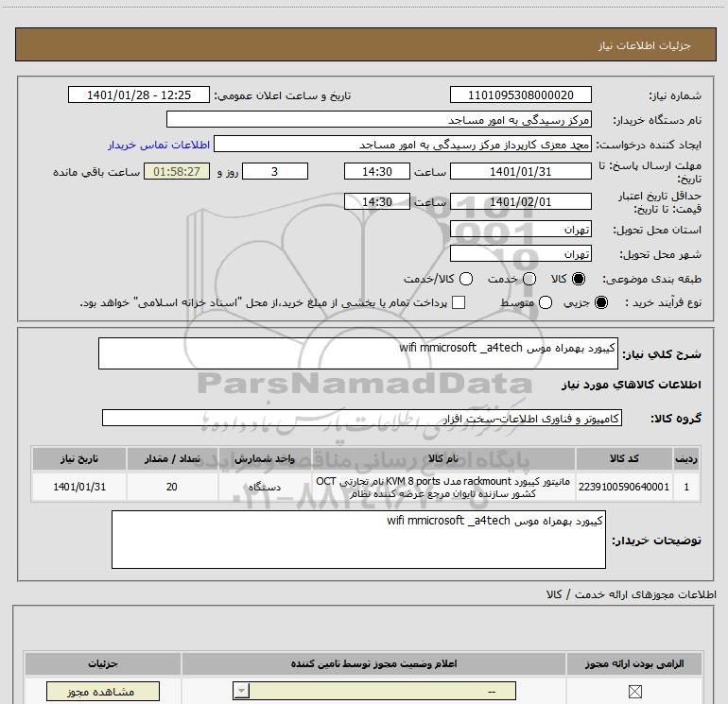The width and height of the screenshot is (728, 704).
Task: Click the row number 1 cell
Action: (x=686, y=487)
